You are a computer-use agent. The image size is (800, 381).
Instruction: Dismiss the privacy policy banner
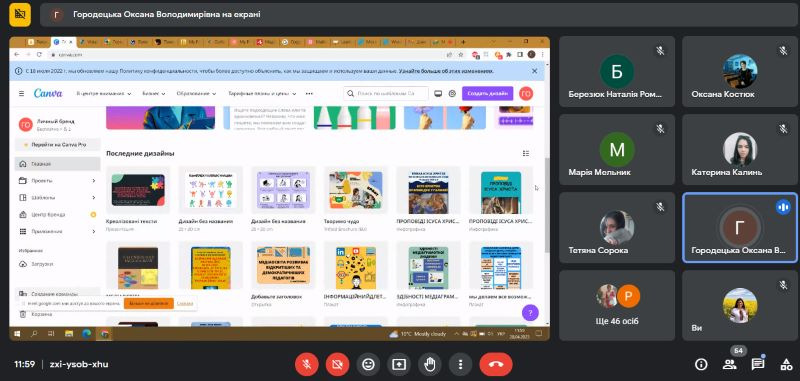point(535,71)
